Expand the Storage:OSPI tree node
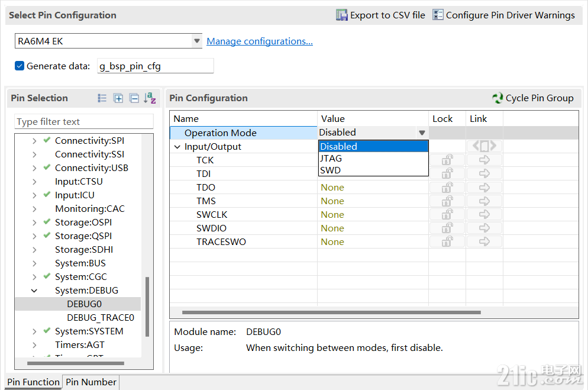588x390 pixels. click(x=34, y=223)
